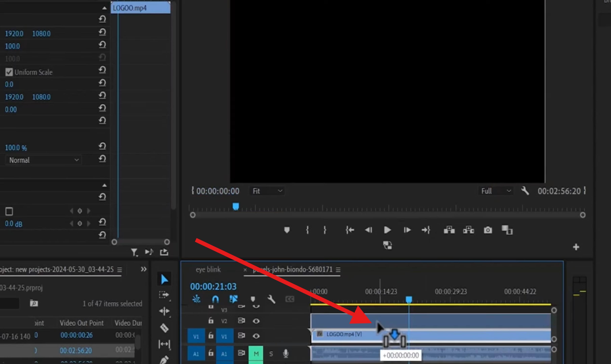611x364 pixels.
Task: Click the Captions CC icon in the timeline
Action: [289, 299]
